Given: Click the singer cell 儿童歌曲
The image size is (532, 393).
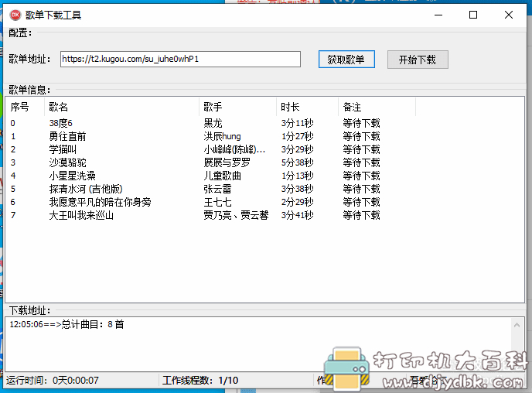Looking at the screenshot, I should click(x=222, y=176).
